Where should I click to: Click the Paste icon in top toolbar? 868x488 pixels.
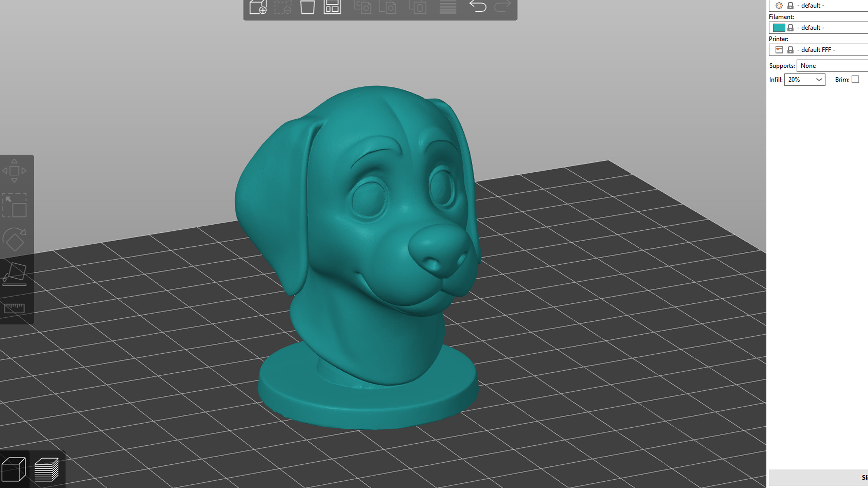[387, 7]
